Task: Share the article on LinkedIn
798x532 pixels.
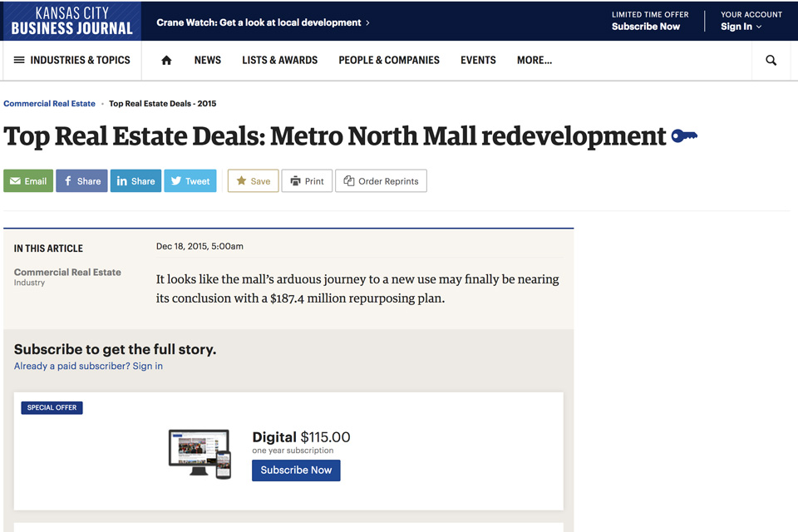Action: (x=135, y=180)
